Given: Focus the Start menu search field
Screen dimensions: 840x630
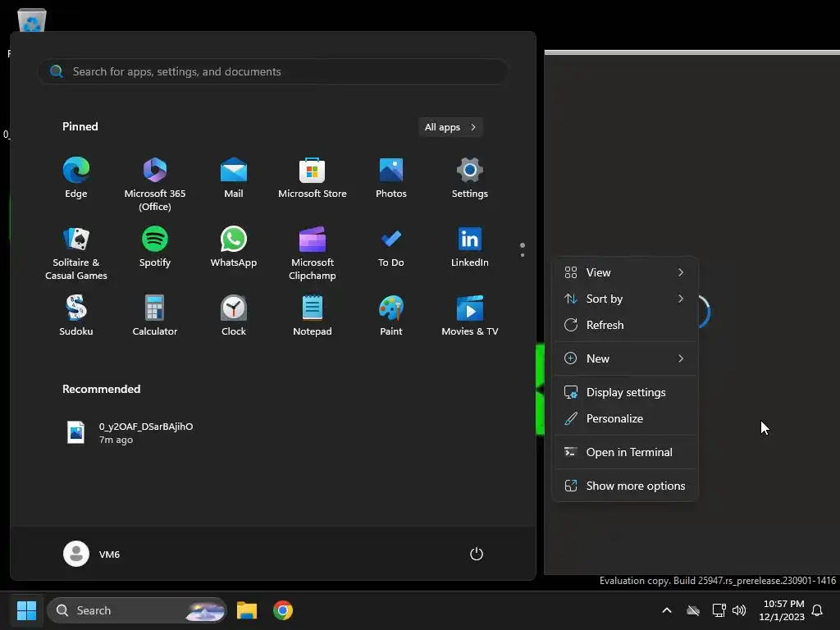Looking at the screenshot, I should [272, 71].
